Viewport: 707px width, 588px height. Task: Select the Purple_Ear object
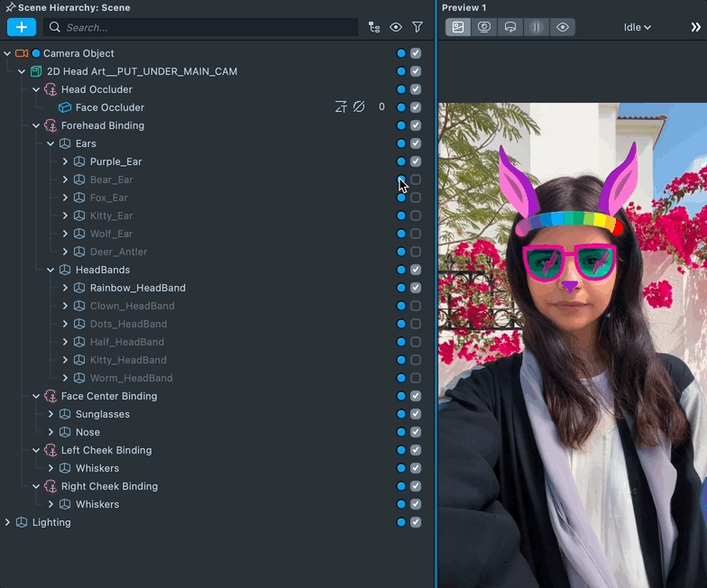pyautogui.click(x=115, y=161)
